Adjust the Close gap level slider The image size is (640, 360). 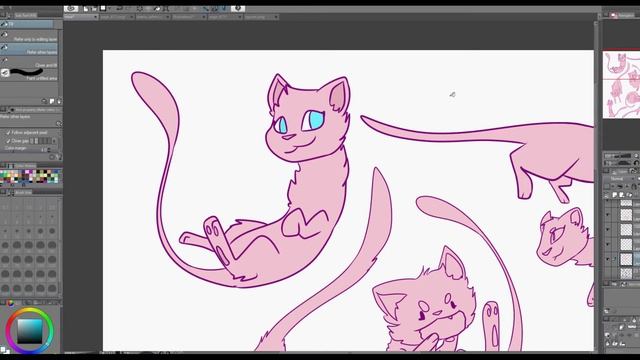41,141
